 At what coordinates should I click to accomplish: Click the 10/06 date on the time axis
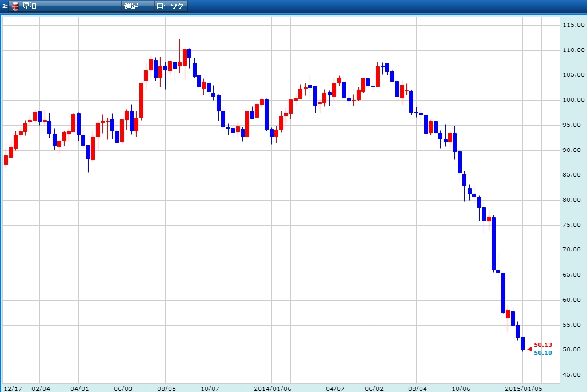click(x=460, y=388)
